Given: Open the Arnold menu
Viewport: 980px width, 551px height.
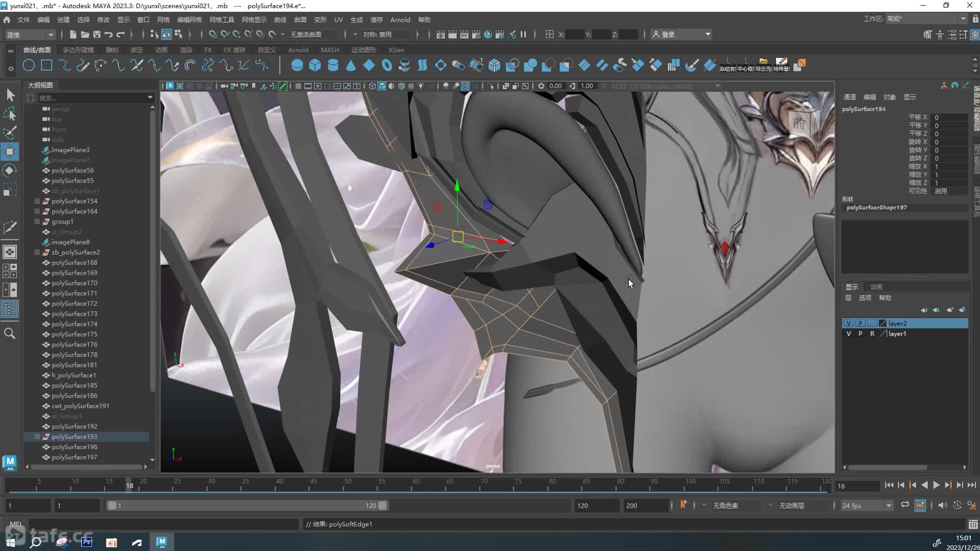Looking at the screenshot, I should [400, 19].
